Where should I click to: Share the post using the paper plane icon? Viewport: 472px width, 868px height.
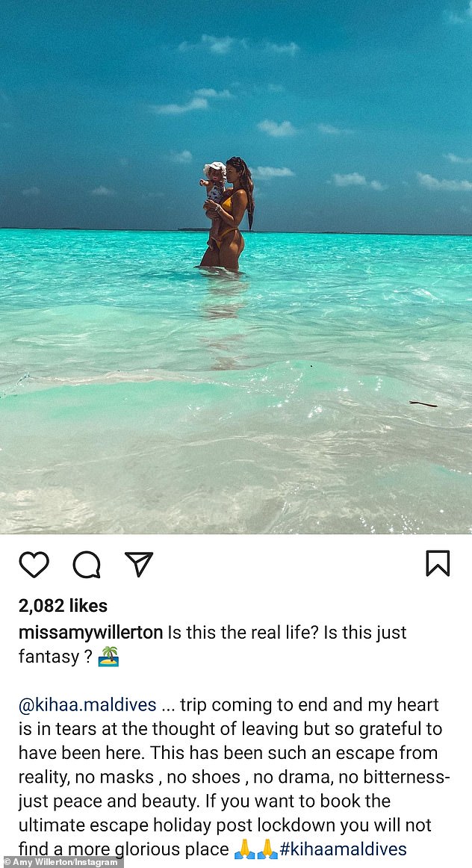(x=138, y=563)
